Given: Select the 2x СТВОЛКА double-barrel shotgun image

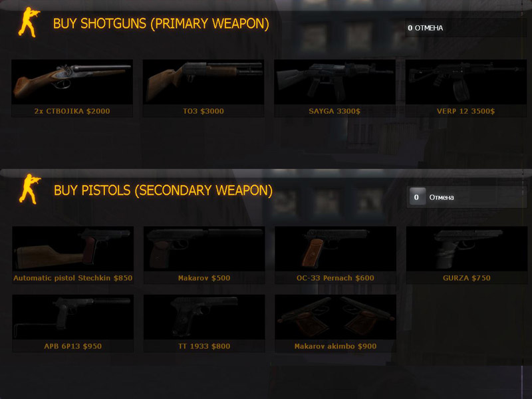Looking at the screenshot, I should pos(72,82).
